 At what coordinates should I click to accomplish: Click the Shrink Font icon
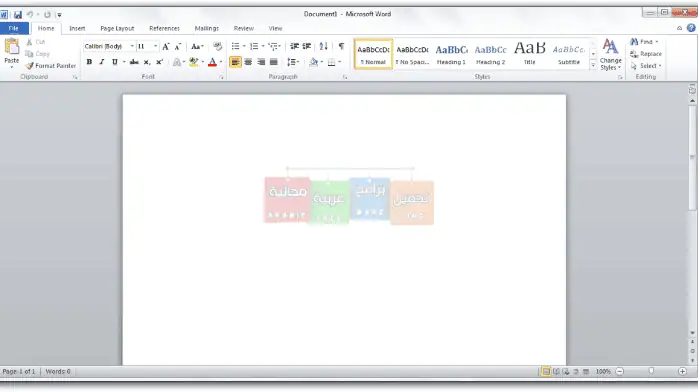(178, 46)
